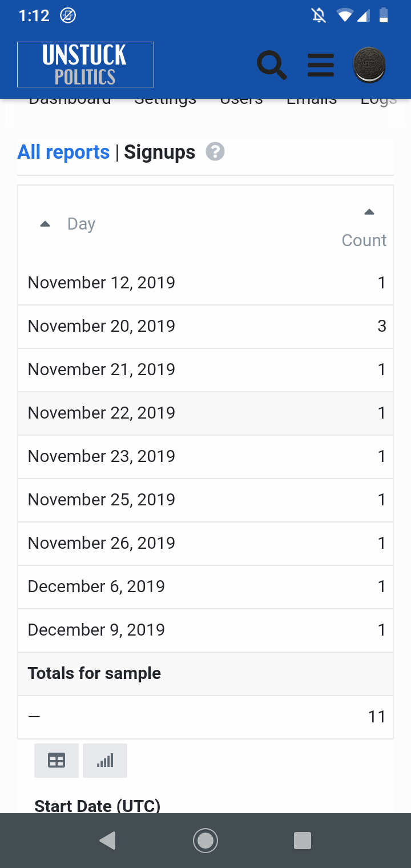
Task: Select the November 20, 2019 row
Action: tap(205, 327)
